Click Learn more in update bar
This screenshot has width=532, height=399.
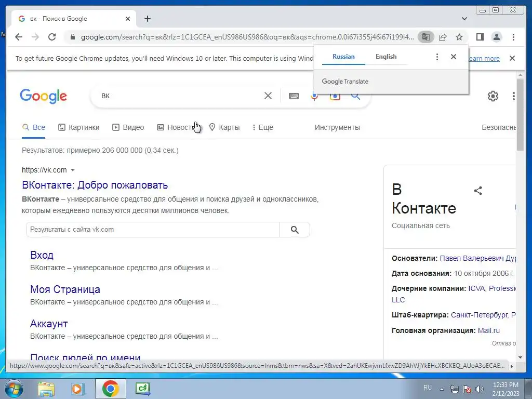[484, 58]
